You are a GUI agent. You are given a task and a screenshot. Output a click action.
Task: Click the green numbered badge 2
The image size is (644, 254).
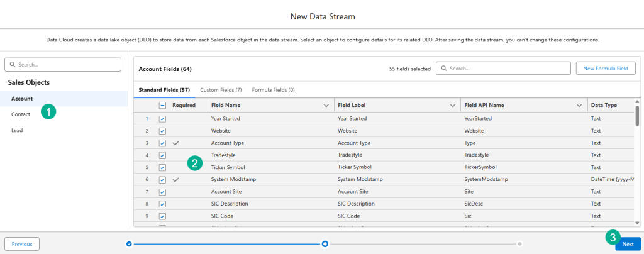tap(196, 163)
